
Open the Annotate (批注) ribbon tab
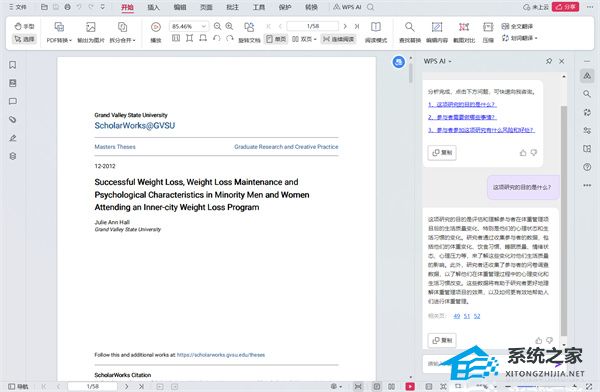pyautogui.click(x=232, y=7)
